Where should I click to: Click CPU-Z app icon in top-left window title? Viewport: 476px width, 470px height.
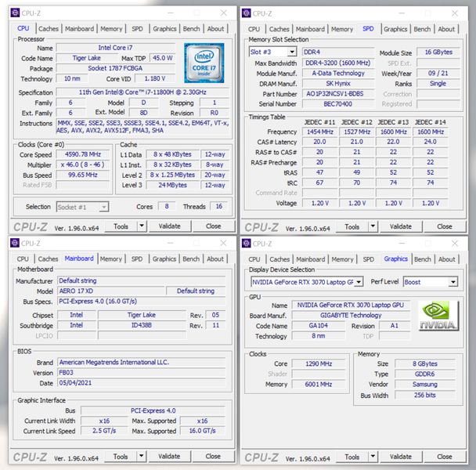15,13
